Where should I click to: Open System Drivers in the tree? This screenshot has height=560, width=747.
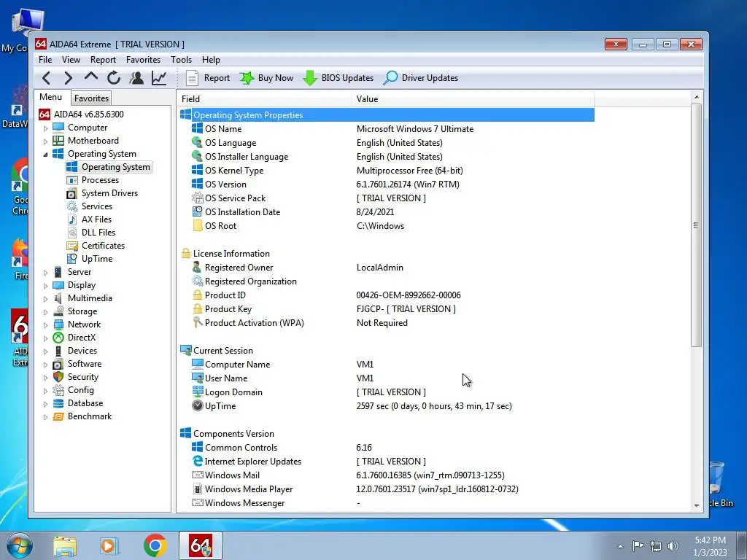pyautogui.click(x=109, y=192)
